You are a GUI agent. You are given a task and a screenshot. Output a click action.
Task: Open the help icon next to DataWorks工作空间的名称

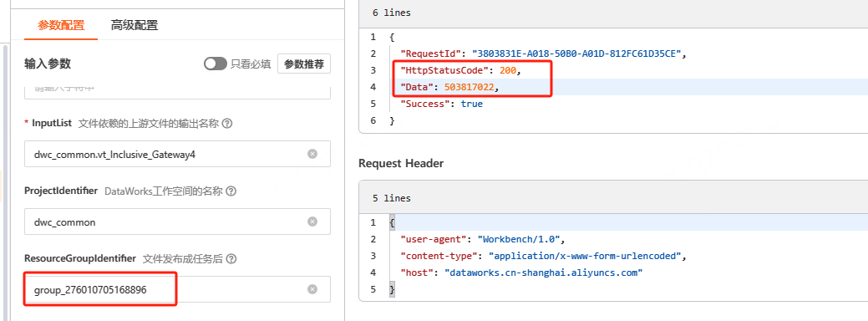pyautogui.click(x=231, y=191)
